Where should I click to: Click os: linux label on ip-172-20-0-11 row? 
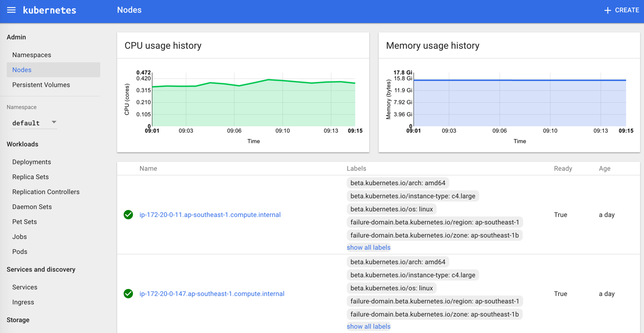(x=392, y=209)
